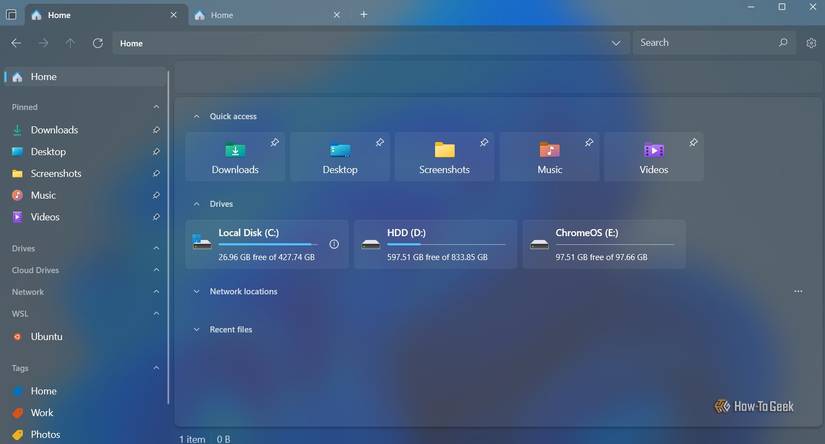Switch to the second Home tab

point(267,15)
